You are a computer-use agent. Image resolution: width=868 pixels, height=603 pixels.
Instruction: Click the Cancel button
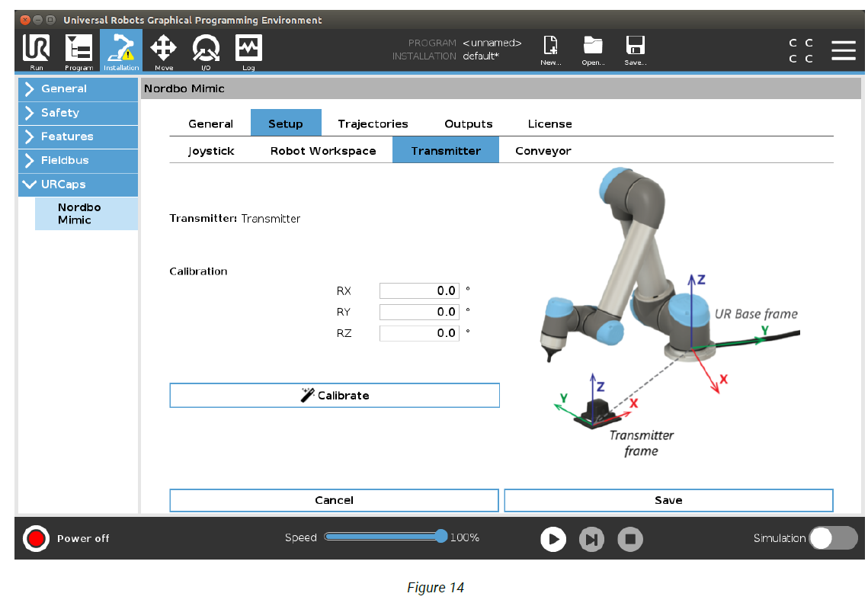tap(334, 501)
